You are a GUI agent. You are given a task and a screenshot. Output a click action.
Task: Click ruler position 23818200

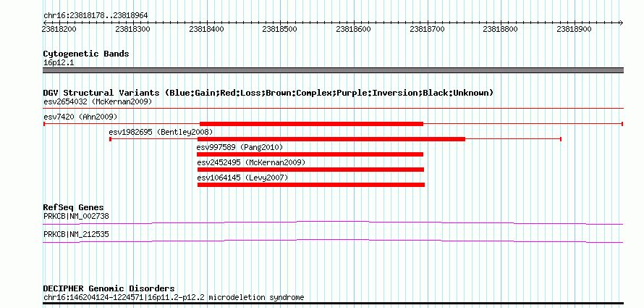pyautogui.click(x=59, y=29)
